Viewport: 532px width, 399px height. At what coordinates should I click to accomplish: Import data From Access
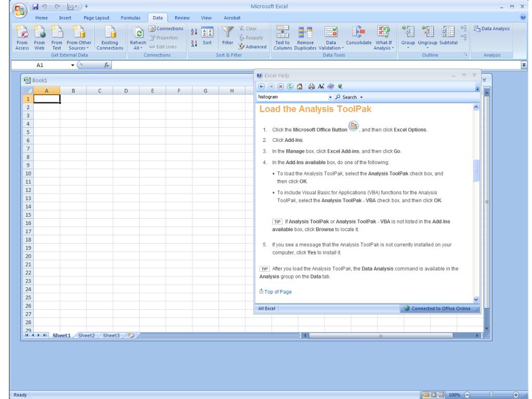[x=22, y=37]
